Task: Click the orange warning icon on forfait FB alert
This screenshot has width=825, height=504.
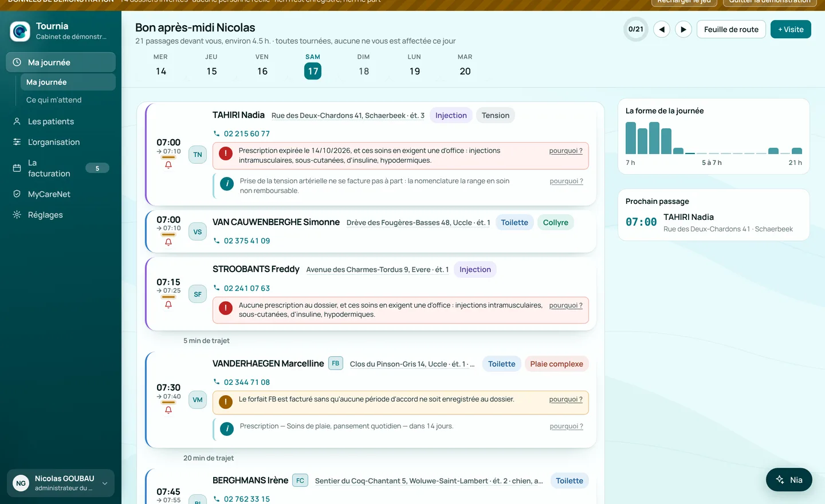Action: [226, 402]
